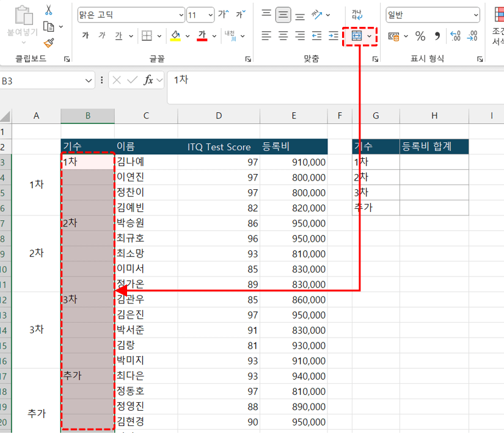The width and height of the screenshot is (504, 434).
Task: Align text to top of cell
Action: click(266, 13)
